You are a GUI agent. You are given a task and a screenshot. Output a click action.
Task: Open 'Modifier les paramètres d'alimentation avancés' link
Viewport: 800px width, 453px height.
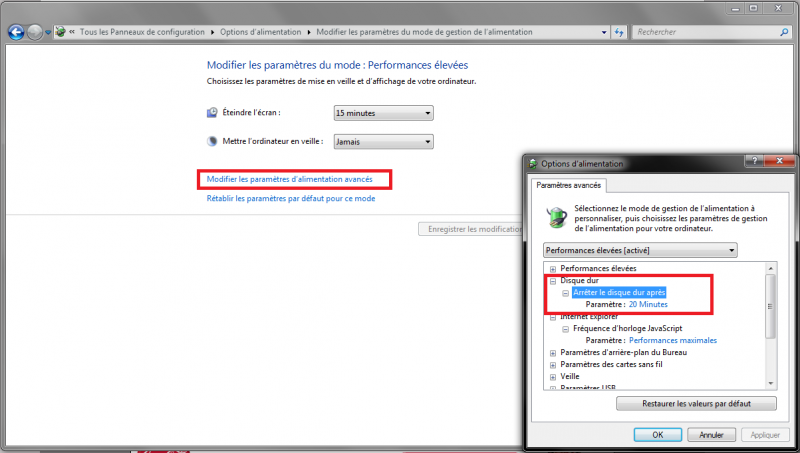(x=289, y=179)
